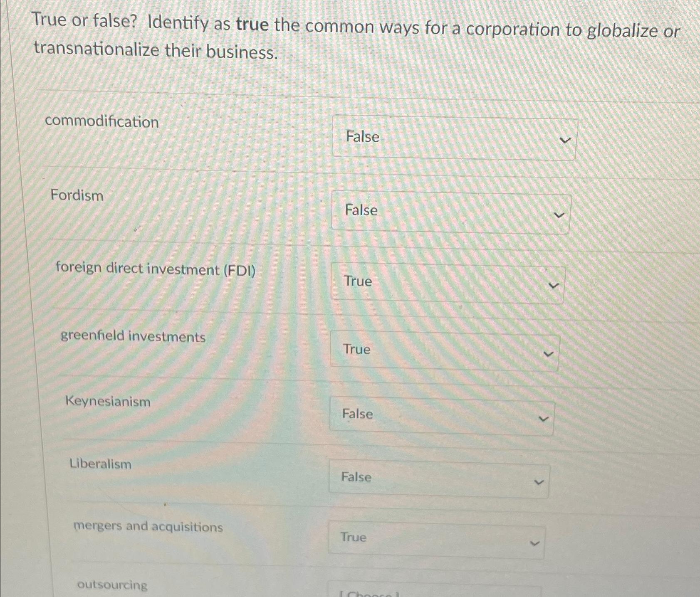
Task: Click the chevron beside commodification's False answer
Action: click(565, 139)
